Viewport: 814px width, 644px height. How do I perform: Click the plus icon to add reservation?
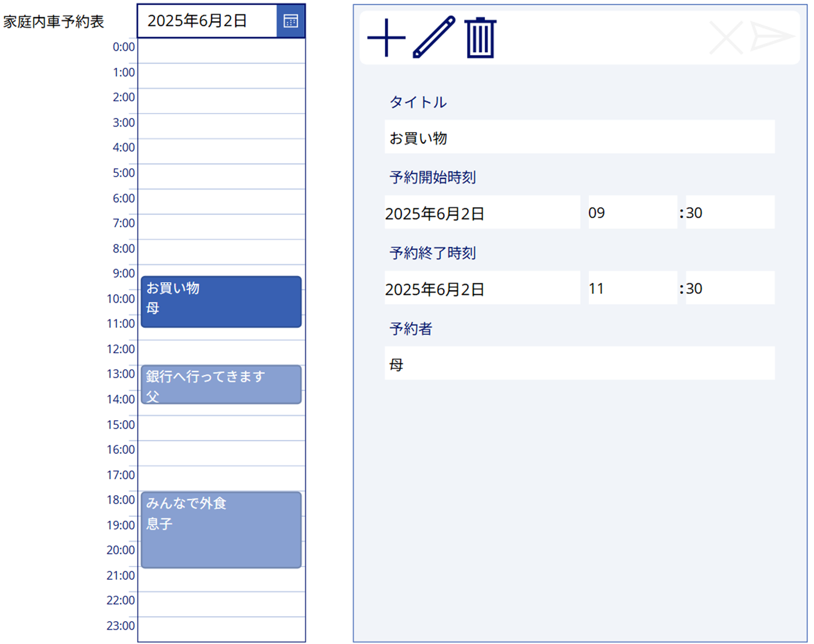(386, 38)
